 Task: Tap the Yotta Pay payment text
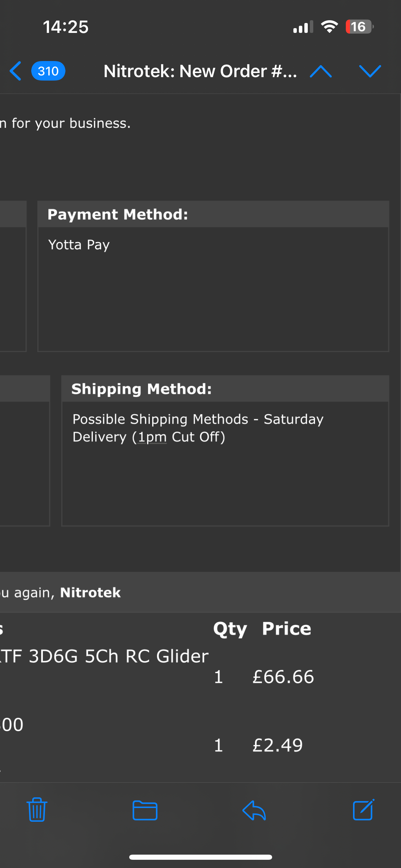click(79, 245)
